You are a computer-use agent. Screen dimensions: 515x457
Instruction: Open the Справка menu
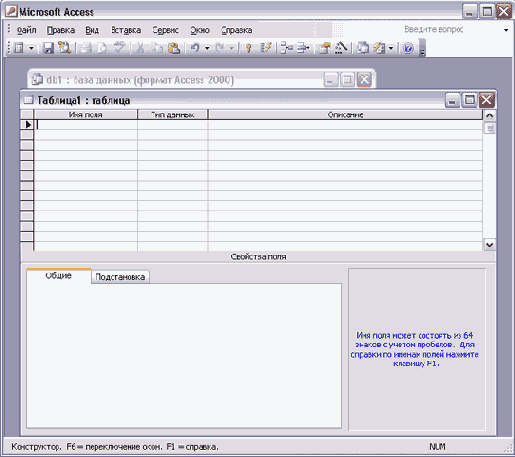pos(237,30)
